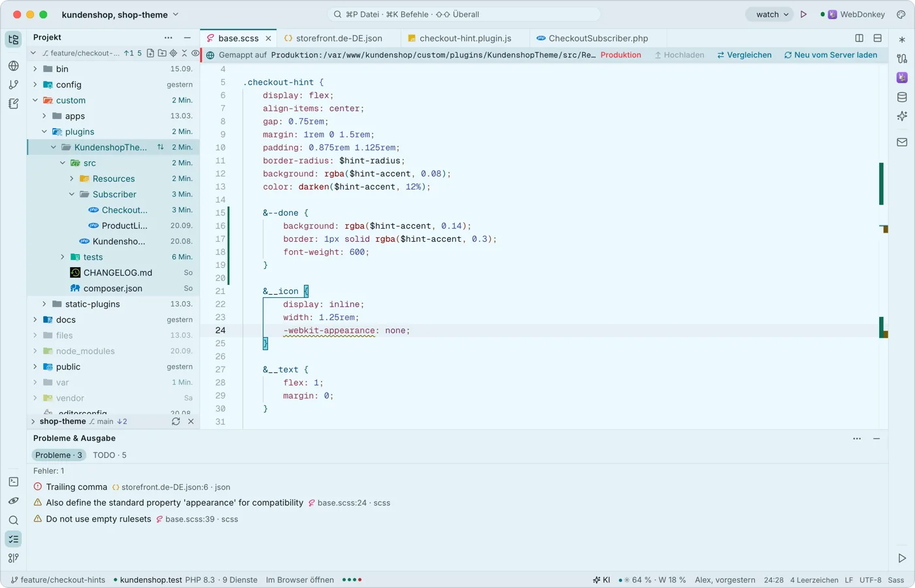Open the kundenshop, shop-theme project switcher

[x=120, y=14]
